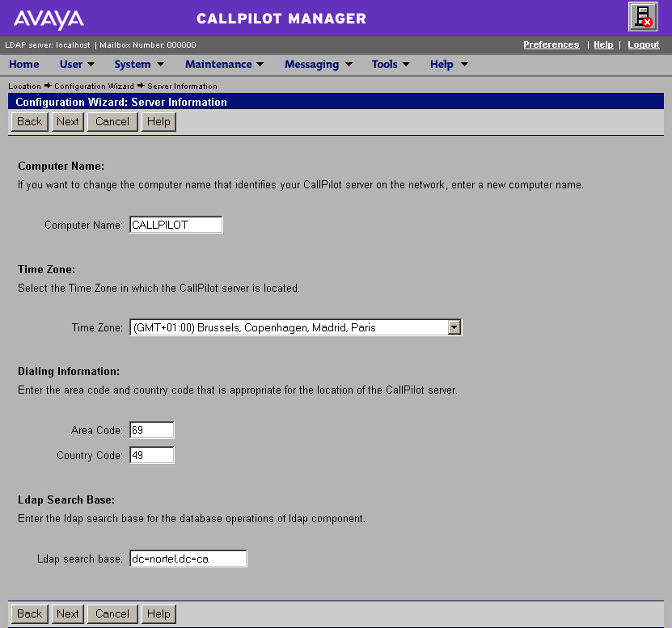The height and width of the screenshot is (628, 672).
Task: Focus the Ldap search base field
Action: tap(188, 558)
